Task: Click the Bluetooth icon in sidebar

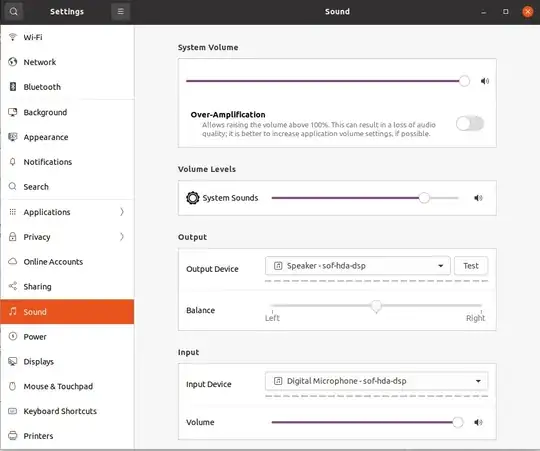Action: tap(13, 86)
